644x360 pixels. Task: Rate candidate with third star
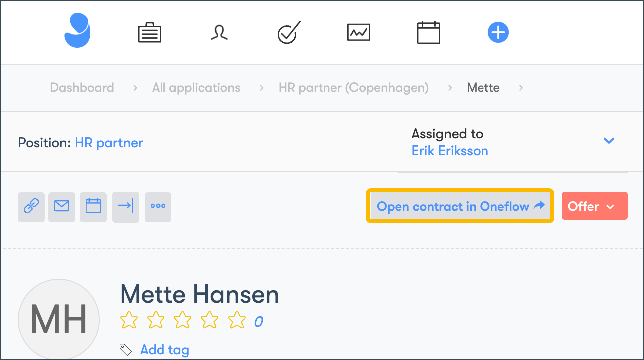(182, 320)
